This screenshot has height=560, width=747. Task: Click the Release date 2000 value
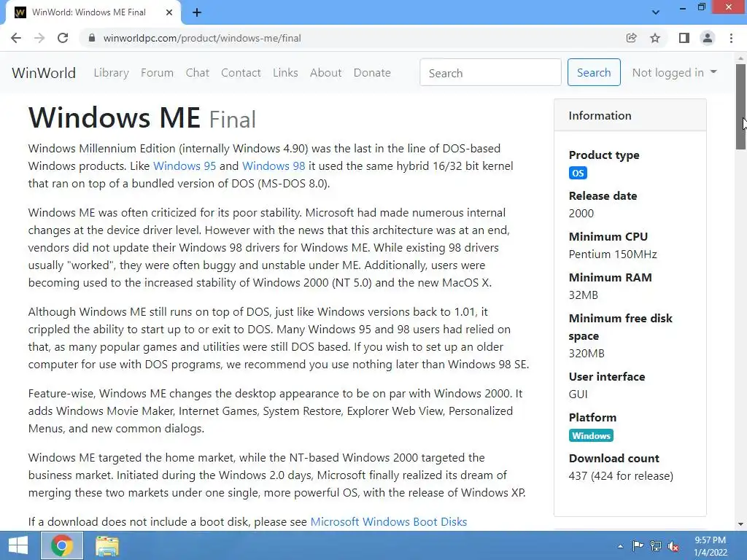pos(581,214)
